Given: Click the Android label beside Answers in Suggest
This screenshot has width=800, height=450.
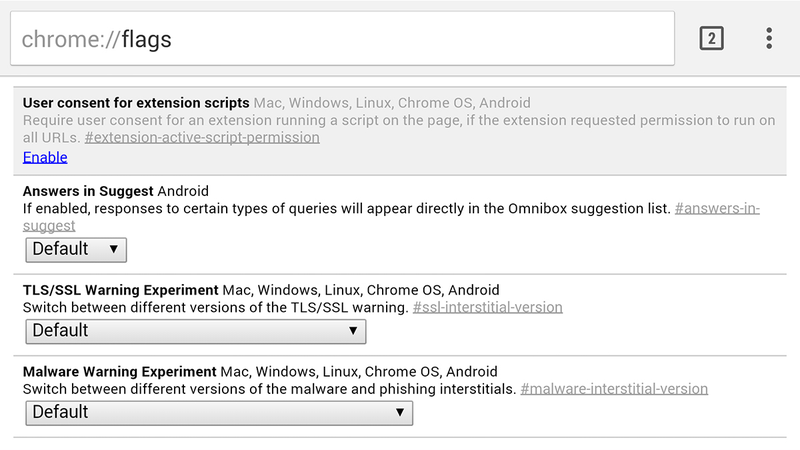Looking at the screenshot, I should (183, 191).
